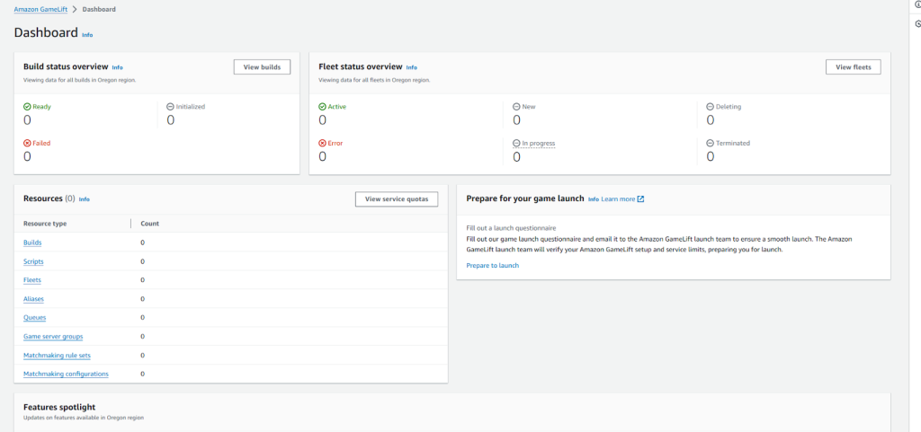
Task: Open the Aliases resource link
Action: pyautogui.click(x=33, y=299)
